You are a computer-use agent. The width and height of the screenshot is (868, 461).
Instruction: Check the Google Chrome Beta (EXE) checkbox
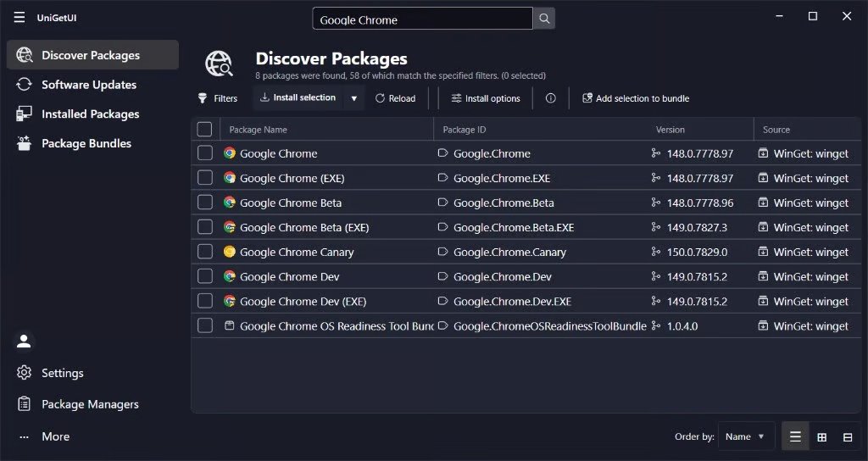coord(205,226)
